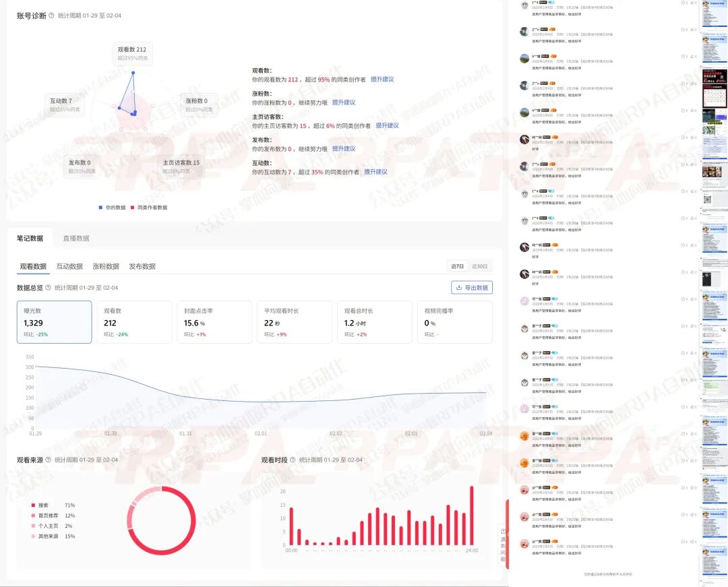Click the blue 你的数据 legend marker

tap(100, 208)
